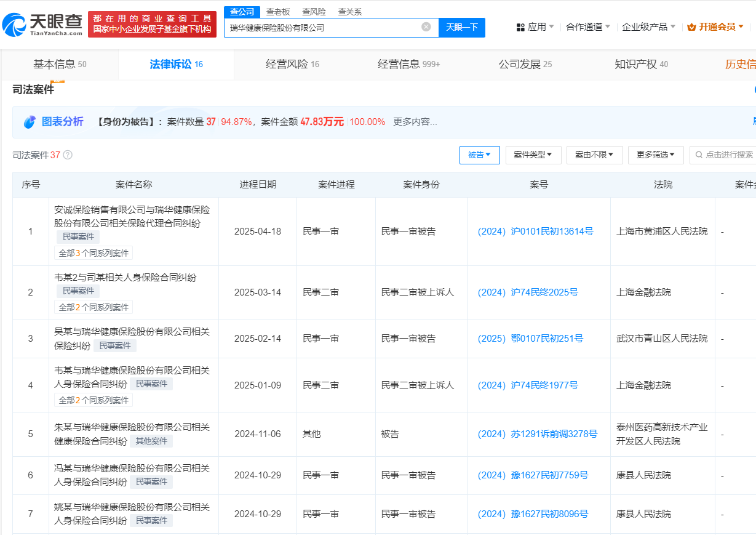Click case name 安诚保险销售有限公司与瑞华健康保险

[x=132, y=217]
